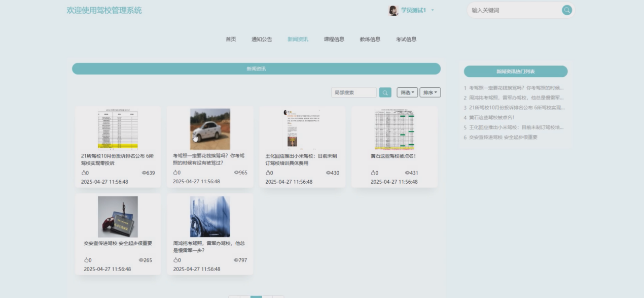This screenshot has width=644, height=298.
Task: Open hot list item 6 交安宣传进驾校
Action: tap(500, 137)
